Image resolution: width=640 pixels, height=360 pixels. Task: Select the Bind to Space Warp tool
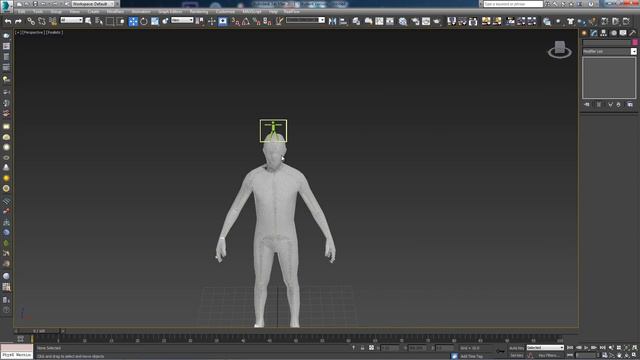point(53,21)
